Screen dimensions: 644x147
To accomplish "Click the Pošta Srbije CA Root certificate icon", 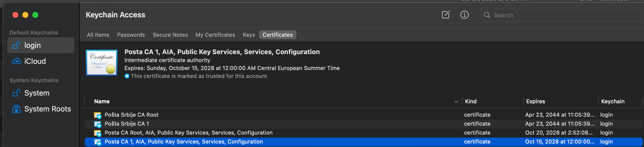I will click(97, 115).
